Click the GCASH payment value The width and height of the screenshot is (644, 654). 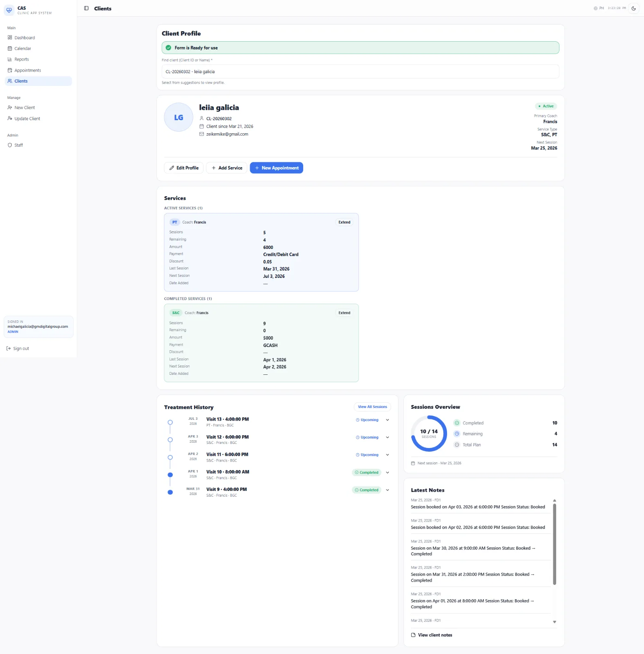coord(270,345)
